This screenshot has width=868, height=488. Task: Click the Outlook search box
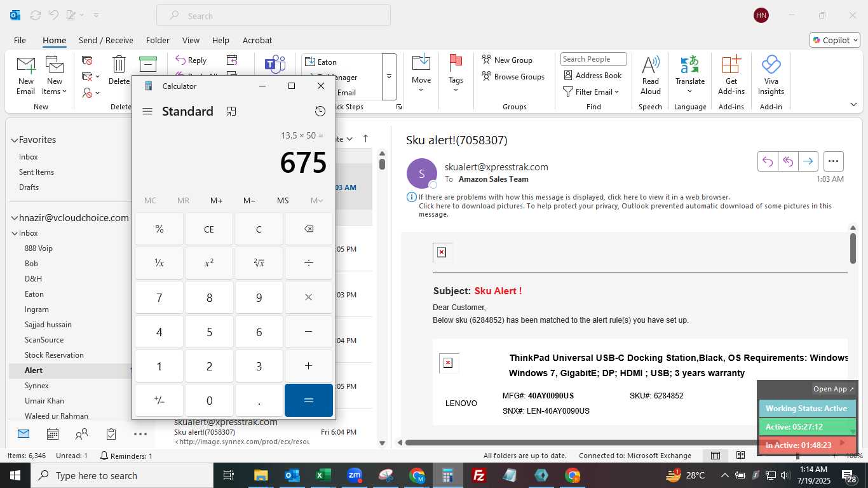click(x=273, y=16)
